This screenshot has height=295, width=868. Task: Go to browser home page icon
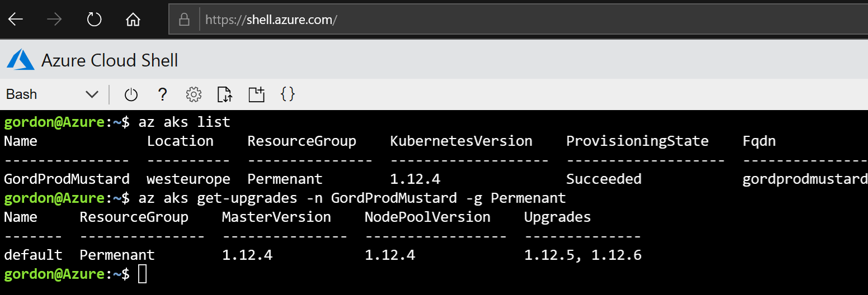133,20
